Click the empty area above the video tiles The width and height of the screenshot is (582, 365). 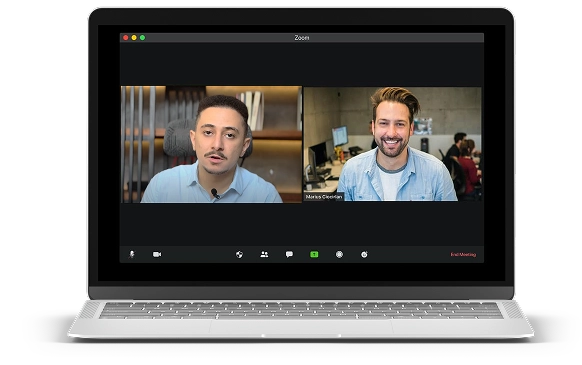click(x=301, y=64)
